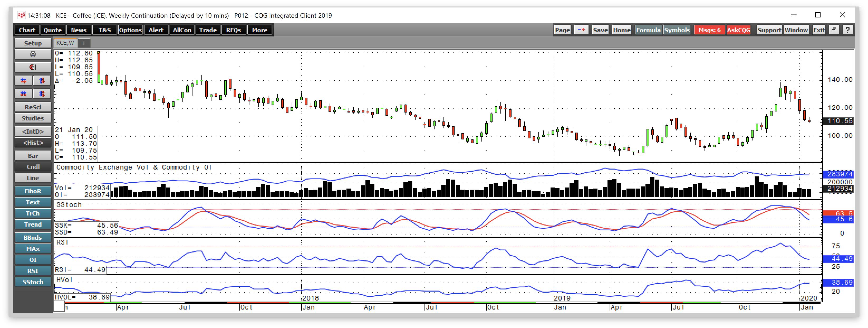Screen dimensions: 868x328
Task: Switch chart type to Bar
Action: 33,156
